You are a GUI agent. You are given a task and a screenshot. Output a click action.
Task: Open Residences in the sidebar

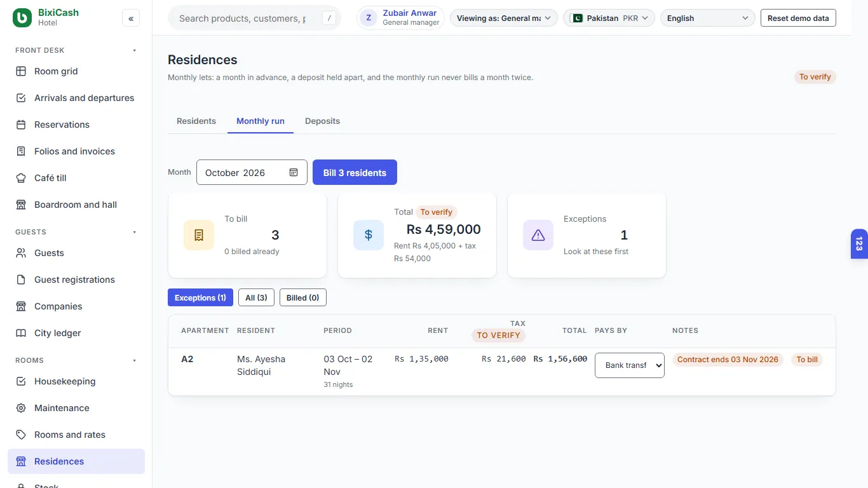(76, 461)
